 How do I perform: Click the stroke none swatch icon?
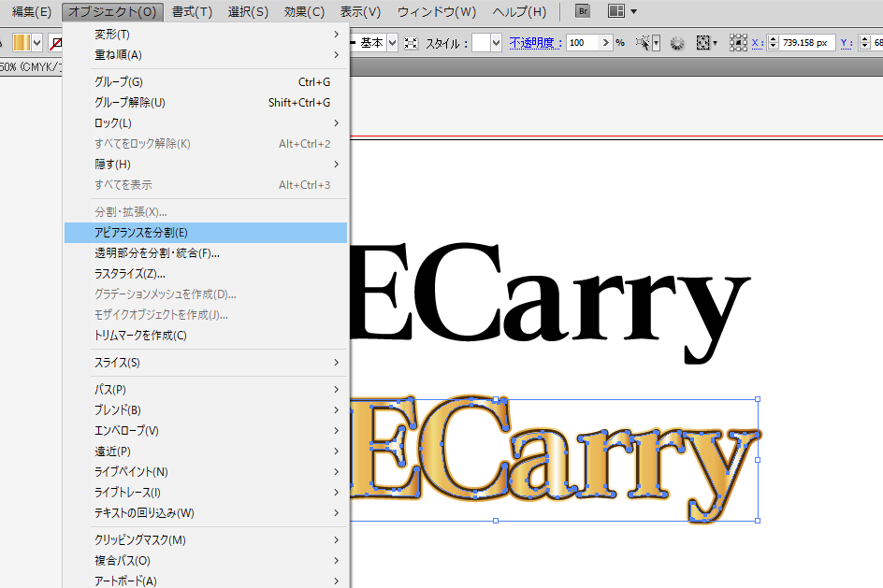[x=57, y=43]
